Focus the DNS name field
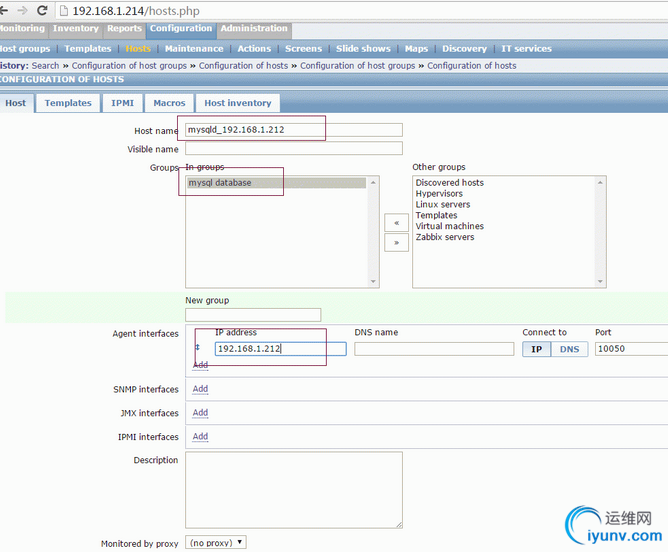This screenshot has height=552, width=668. (434, 349)
